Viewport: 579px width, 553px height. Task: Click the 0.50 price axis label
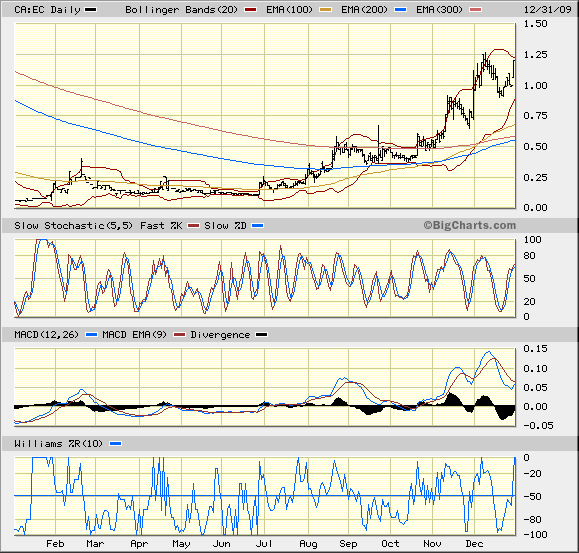(x=535, y=147)
